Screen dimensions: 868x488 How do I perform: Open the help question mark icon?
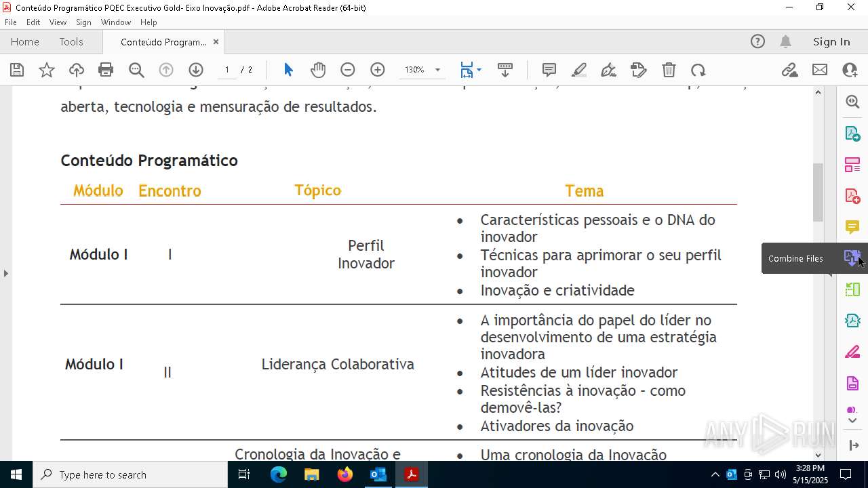[757, 42]
